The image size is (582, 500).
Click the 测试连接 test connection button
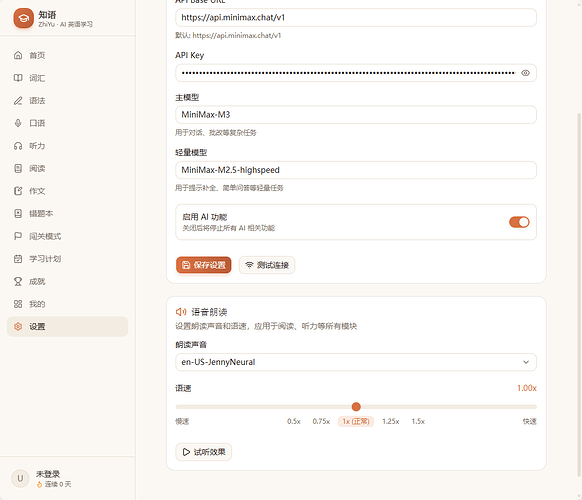(x=267, y=265)
